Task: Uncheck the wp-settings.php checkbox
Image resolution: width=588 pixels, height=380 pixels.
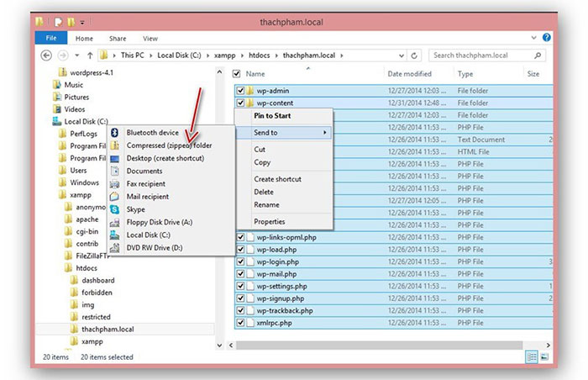Action: click(x=240, y=286)
